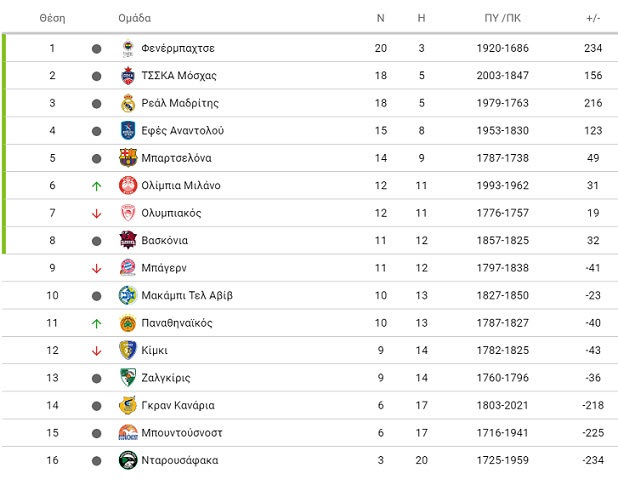Screen dimensions: 618x485
Task: Sort by the Ν wins column header
Action: pyautogui.click(x=380, y=18)
